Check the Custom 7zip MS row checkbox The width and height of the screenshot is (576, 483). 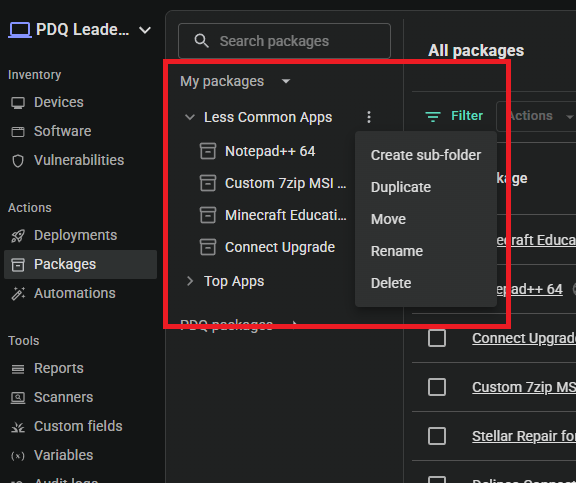point(437,387)
